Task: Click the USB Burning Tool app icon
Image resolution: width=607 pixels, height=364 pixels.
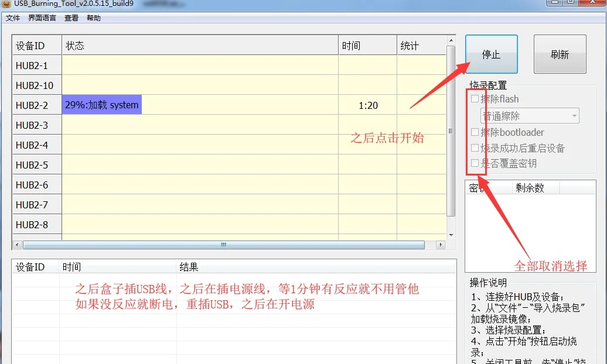Action: point(6,4)
